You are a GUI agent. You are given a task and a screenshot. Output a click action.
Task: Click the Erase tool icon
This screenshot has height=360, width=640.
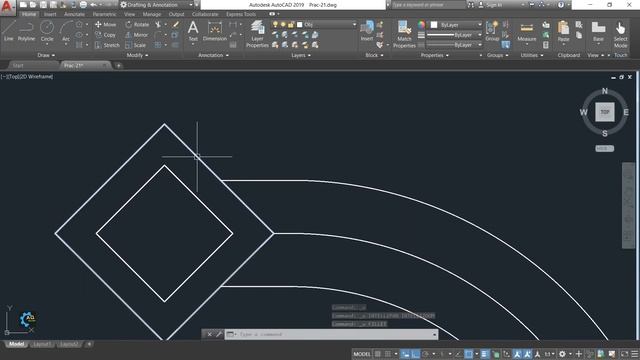pos(176,24)
